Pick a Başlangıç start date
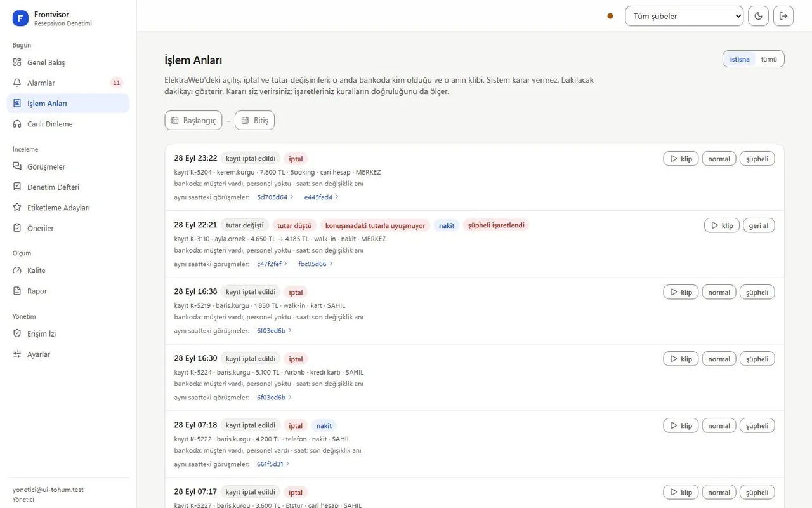 tap(193, 120)
